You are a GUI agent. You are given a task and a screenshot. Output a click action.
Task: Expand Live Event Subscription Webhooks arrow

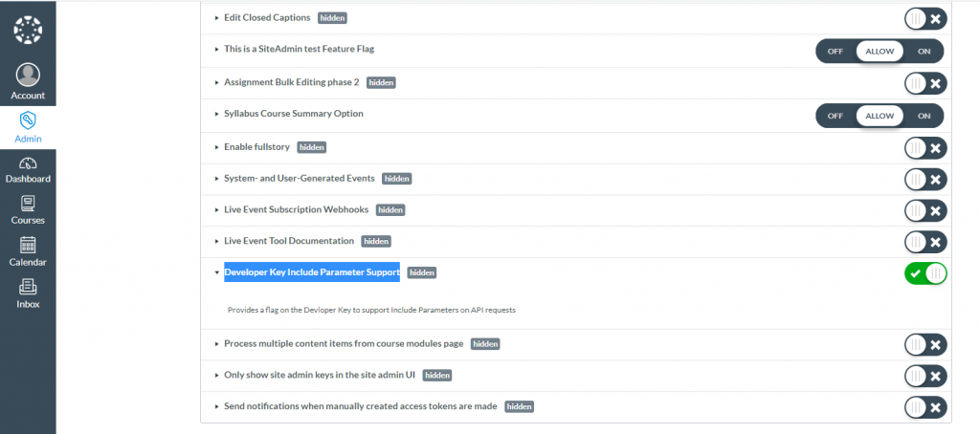click(217, 209)
